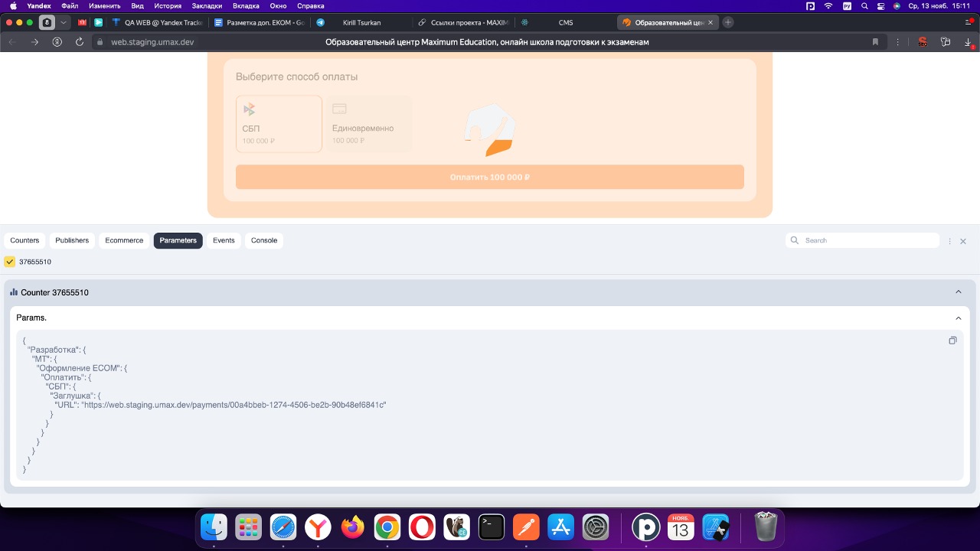Open the Events tab

224,240
